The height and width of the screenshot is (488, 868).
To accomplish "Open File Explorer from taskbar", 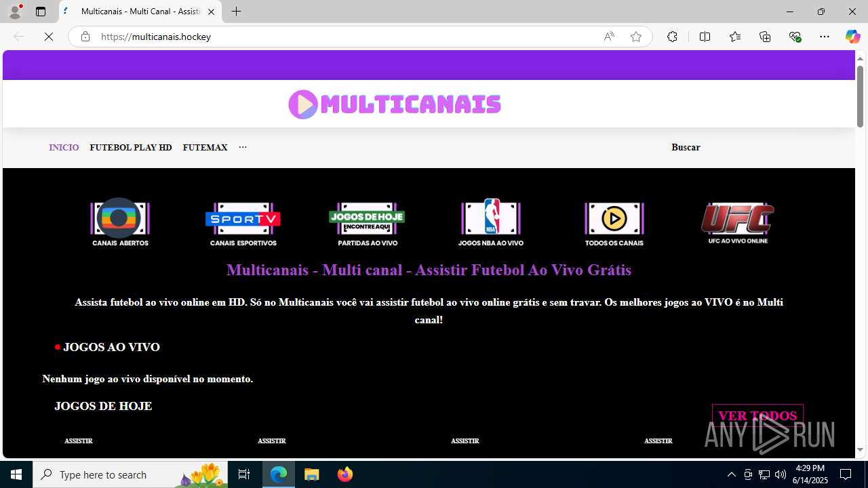I will [312, 474].
